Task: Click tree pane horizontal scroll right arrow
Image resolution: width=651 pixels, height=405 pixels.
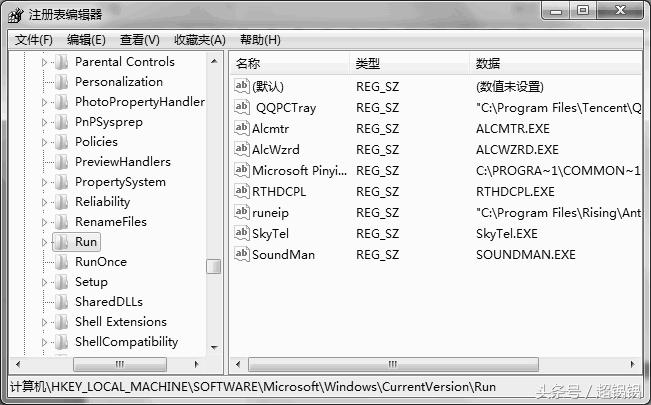Action: pyautogui.click(x=196, y=364)
